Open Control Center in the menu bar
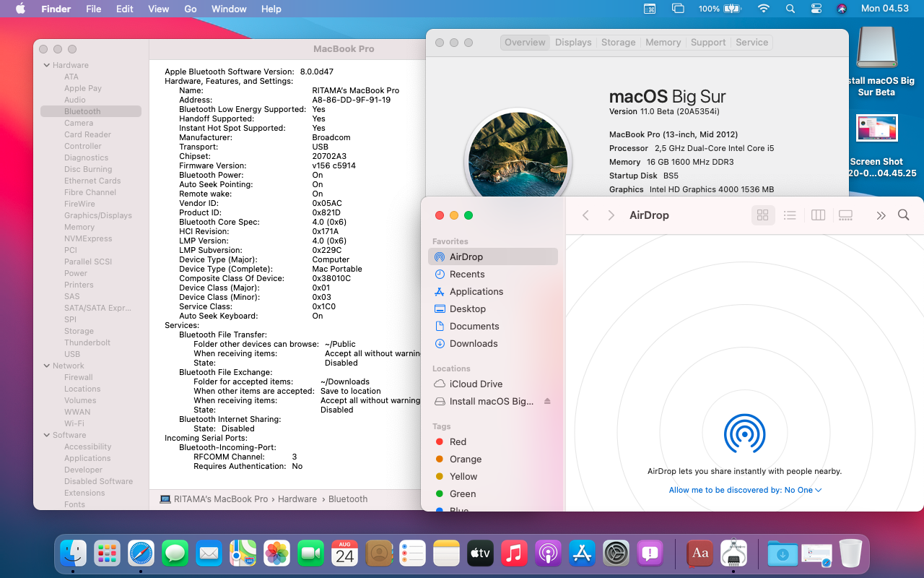This screenshot has height=578, width=924. coord(816,9)
